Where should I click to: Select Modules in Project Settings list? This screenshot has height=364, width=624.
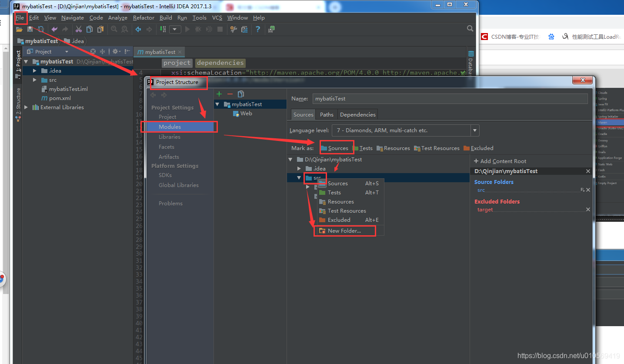179,127
